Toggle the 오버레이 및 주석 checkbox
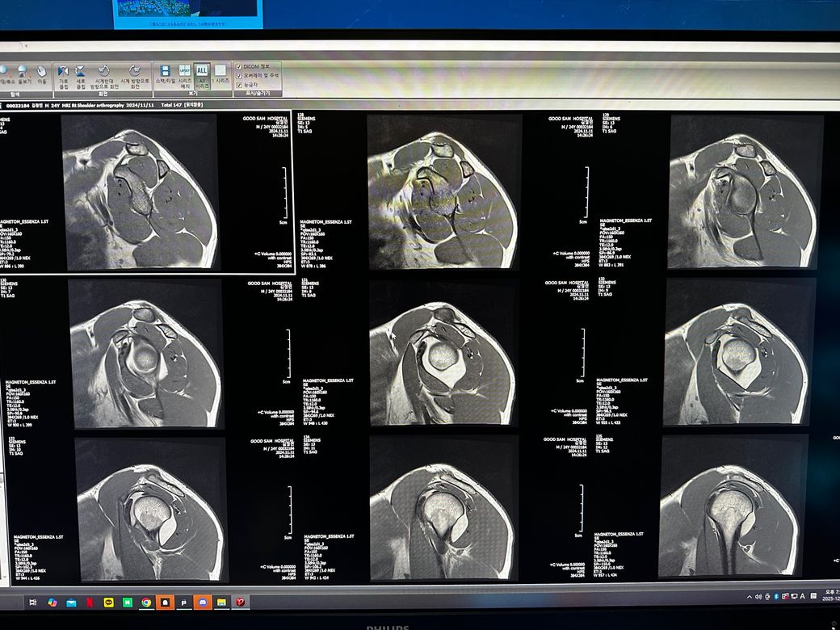 237,74
